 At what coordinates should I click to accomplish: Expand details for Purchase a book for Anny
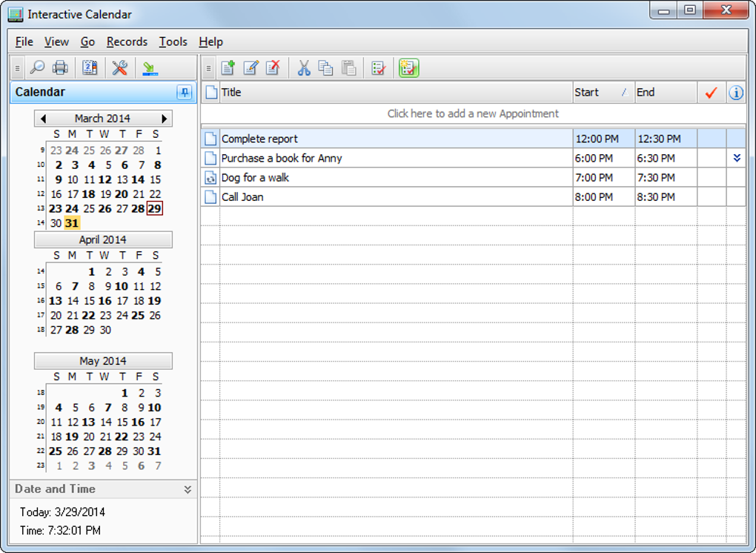tap(736, 157)
